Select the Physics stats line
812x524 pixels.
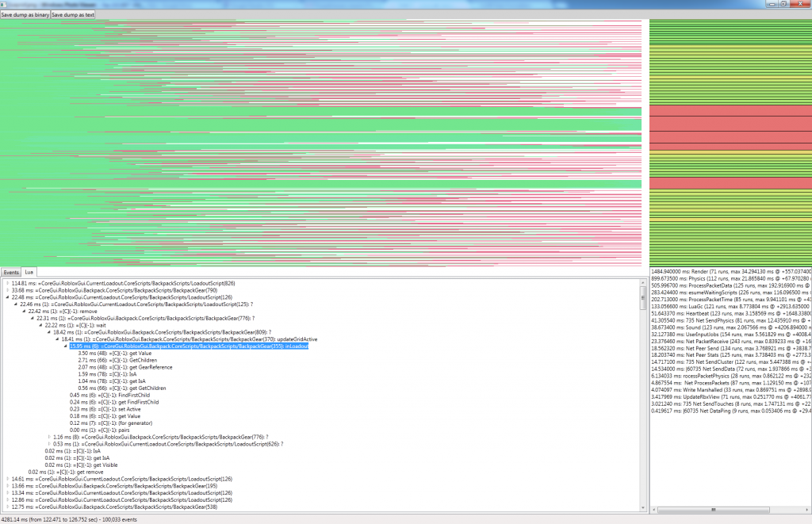click(x=730, y=278)
